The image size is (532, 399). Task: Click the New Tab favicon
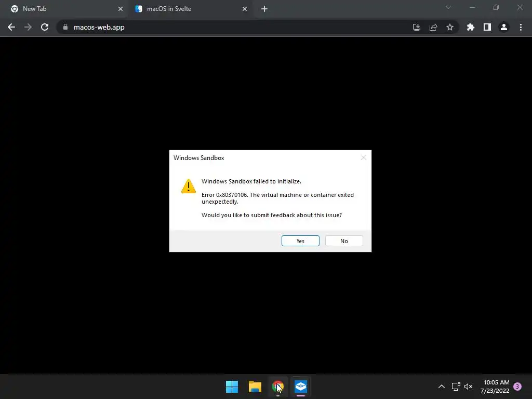pyautogui.click(x=15, y=9)
